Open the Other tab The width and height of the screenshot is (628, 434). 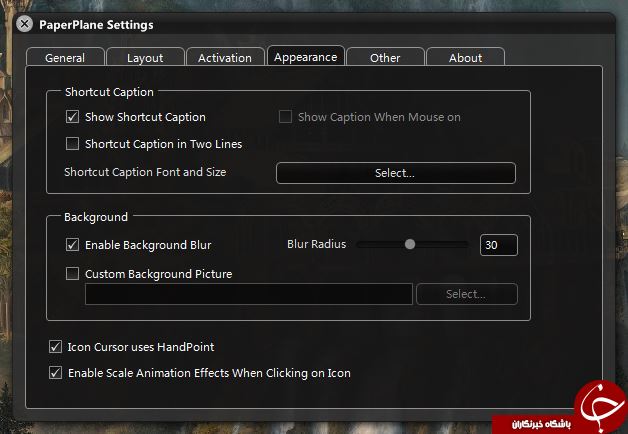385,57
